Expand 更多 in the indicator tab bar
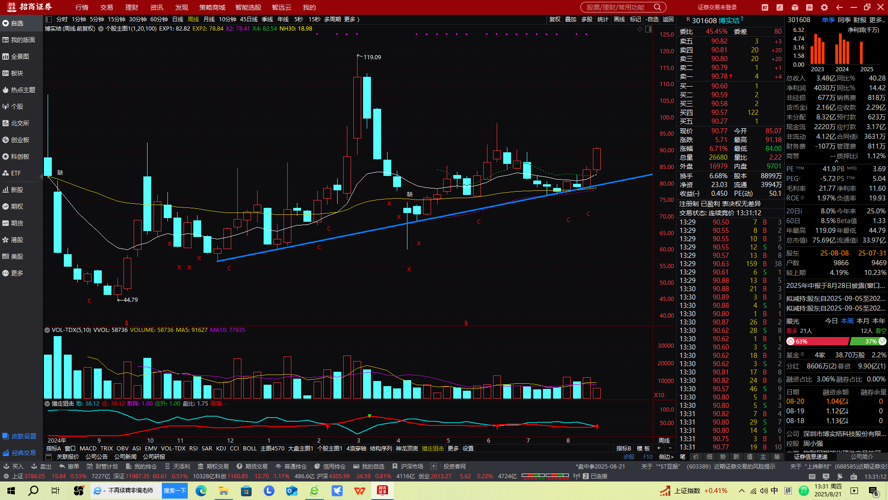The height and width of the screenshot is (500, 888). 452,448
